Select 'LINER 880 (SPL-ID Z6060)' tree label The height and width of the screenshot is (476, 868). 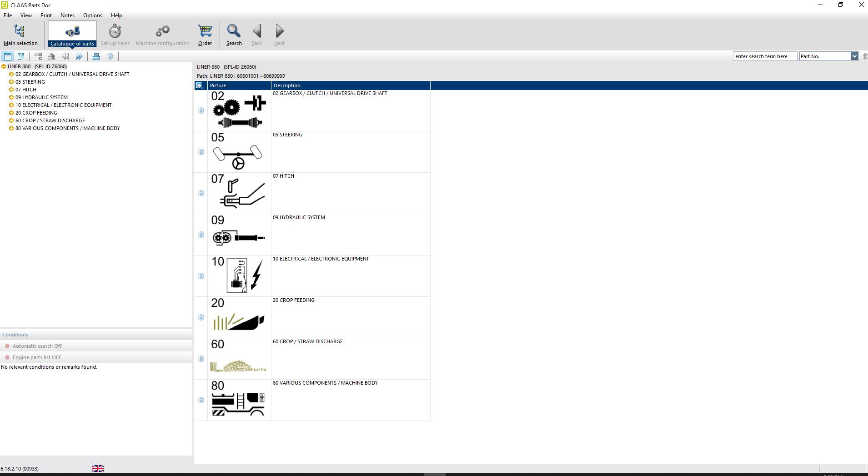(x=37, y=66)
